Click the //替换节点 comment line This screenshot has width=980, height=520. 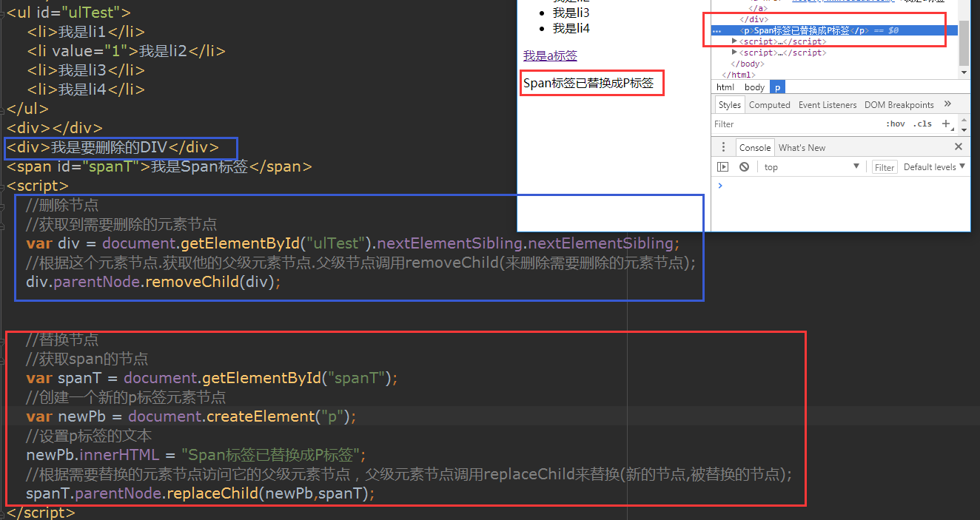click(62, 340)
